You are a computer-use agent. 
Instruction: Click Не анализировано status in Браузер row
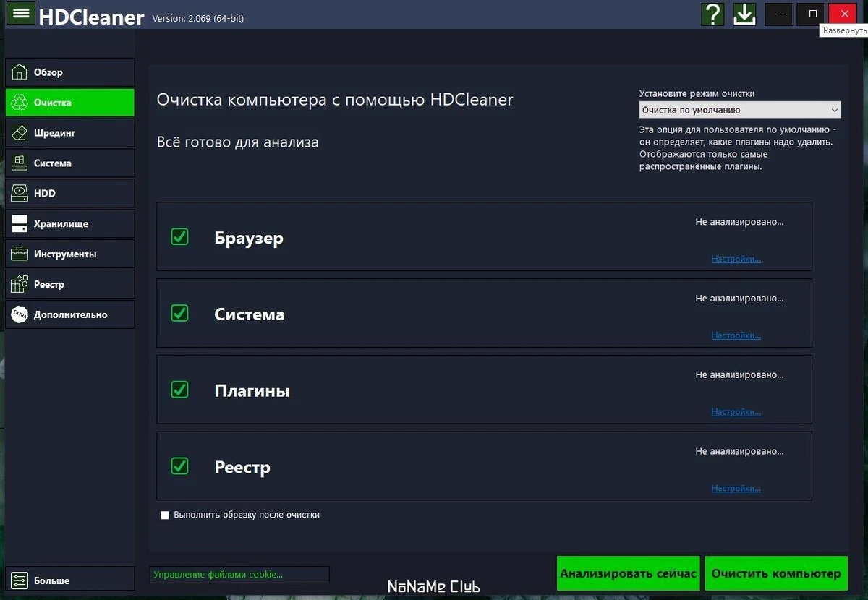click(739, 222)
